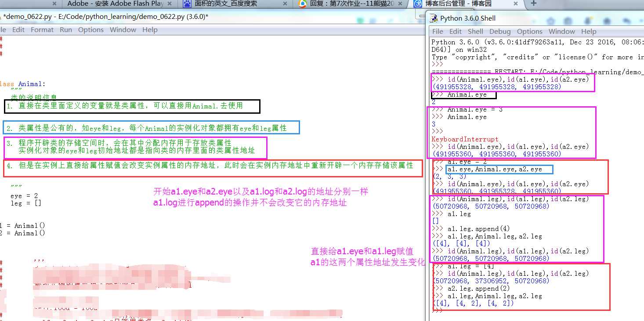Open Window menu in Python Shell
Screen dimensions: 644x321
(562, 32)
